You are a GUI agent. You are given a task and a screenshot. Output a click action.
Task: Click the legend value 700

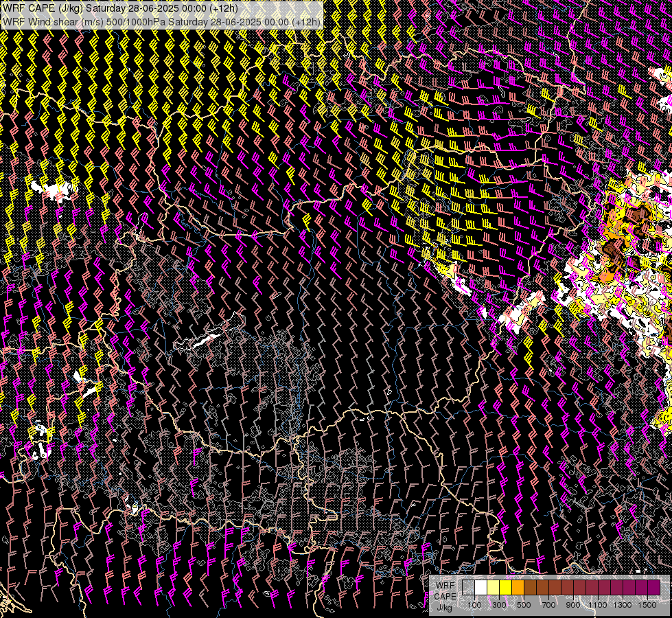(548, 605)
